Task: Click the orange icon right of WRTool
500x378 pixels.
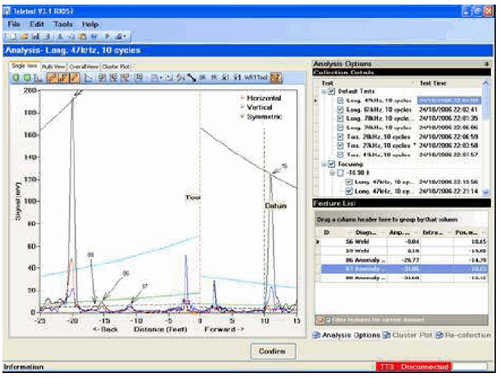Action: click(x=275, y=78)
